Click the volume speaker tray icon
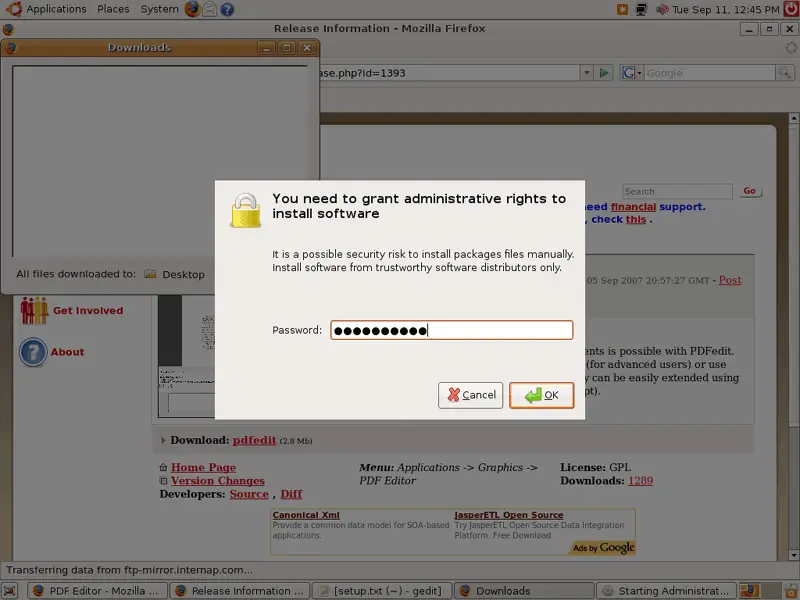800x600 pixels. (662, 9)
